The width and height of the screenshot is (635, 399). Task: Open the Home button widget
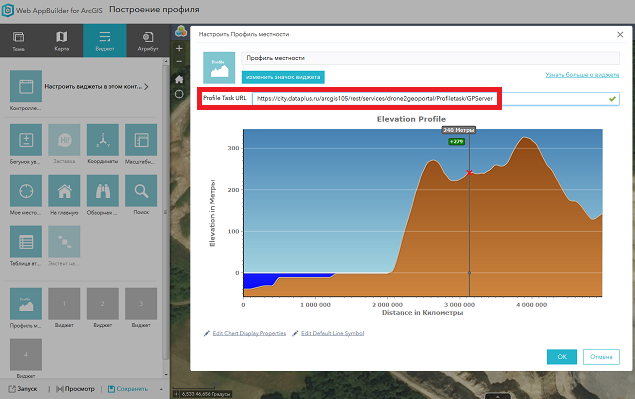(64, 191)
